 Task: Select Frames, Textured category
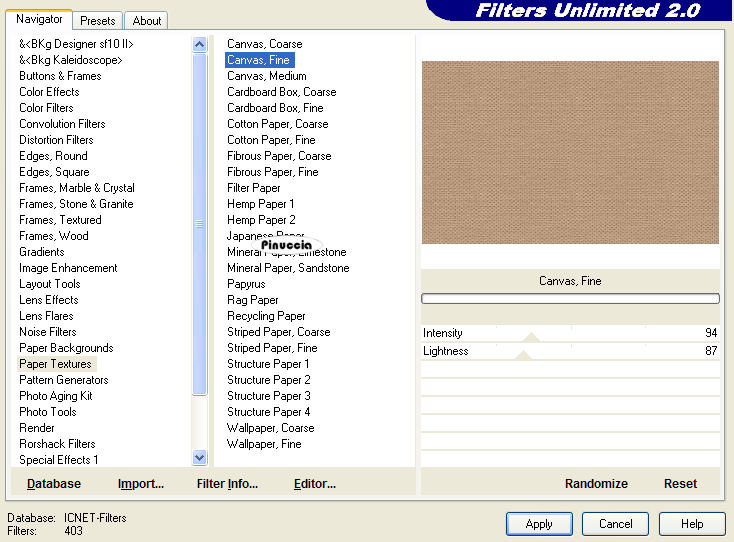tap(60, 220)
